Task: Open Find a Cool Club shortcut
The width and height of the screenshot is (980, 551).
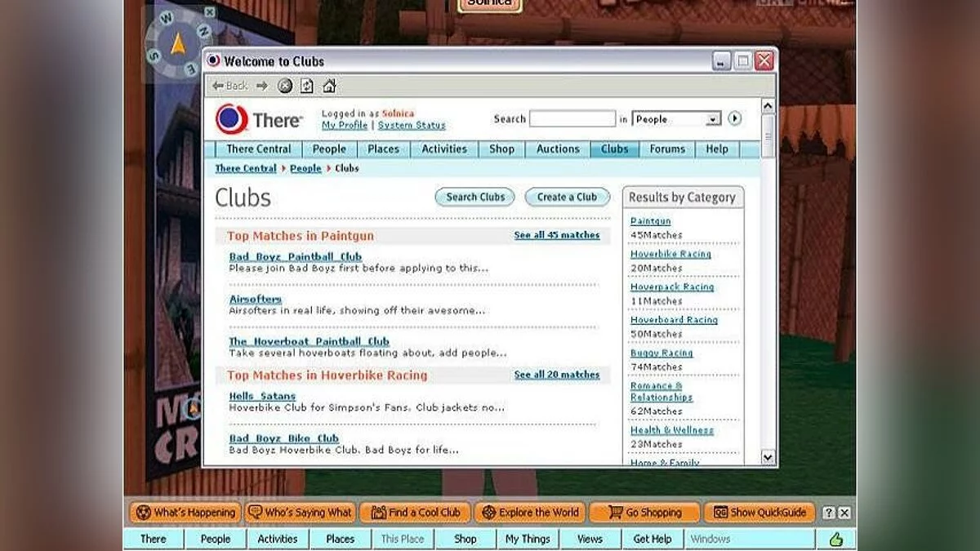Action: pos(415,513)
